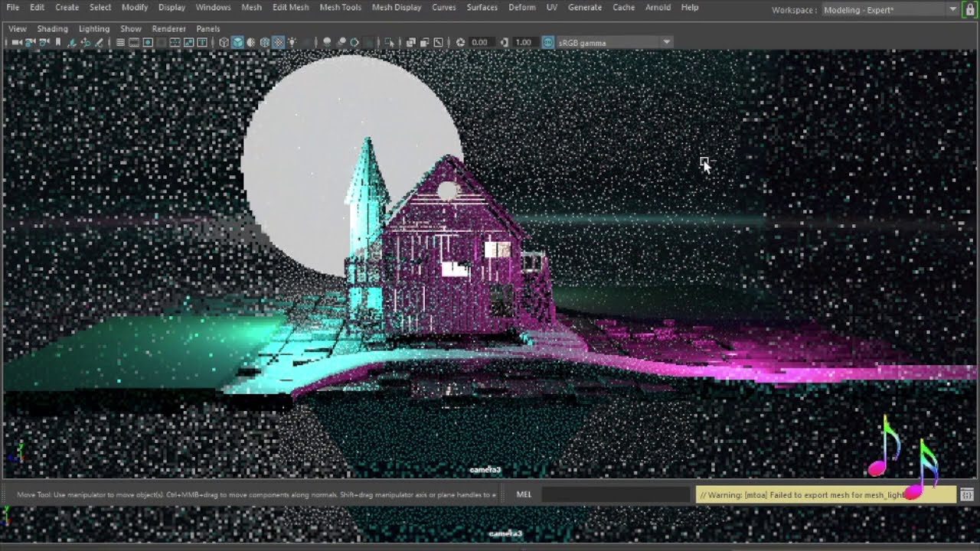This screenshot has height=551, width=980.
Task: Click the MEL command input field
Action: click(616, 495)
